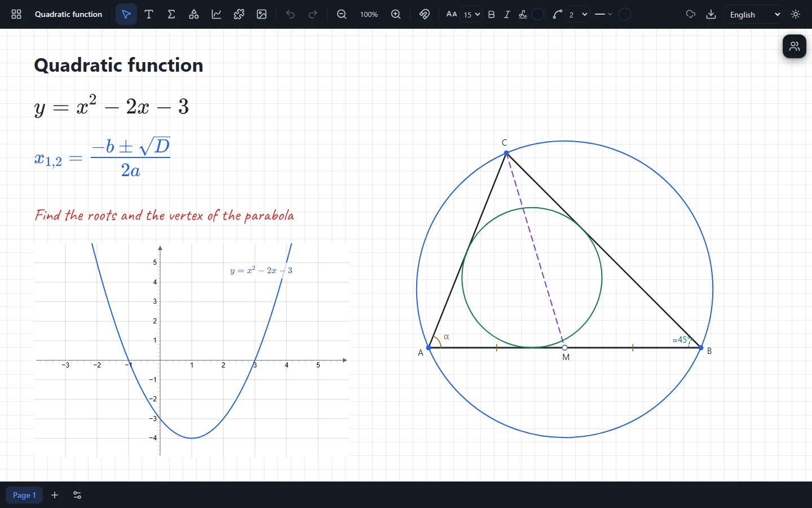Click the line curve stroke icon
Screen dimensions: 812x508
click(x=558, y=14)
